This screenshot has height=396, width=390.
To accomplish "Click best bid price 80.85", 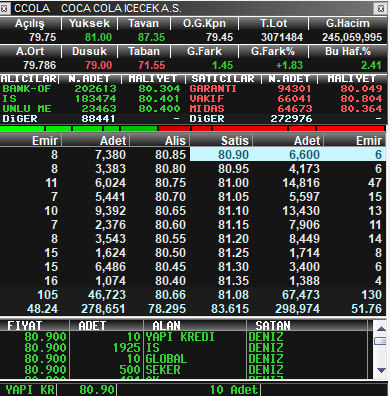I will click(x=170, y=155).
